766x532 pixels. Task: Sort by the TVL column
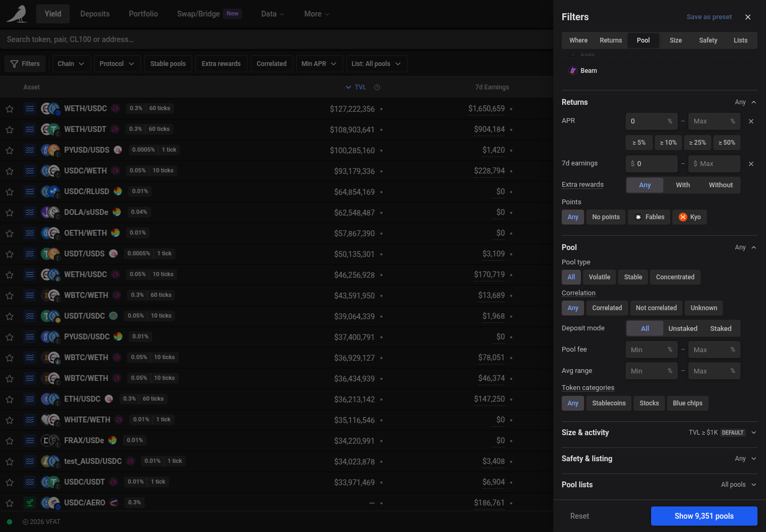(356, 87)
